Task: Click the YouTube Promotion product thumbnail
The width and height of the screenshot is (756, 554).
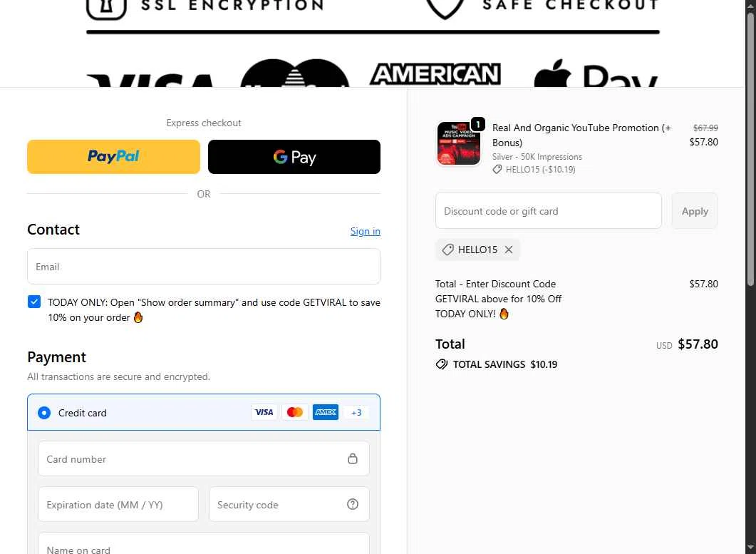Action: 459,143
